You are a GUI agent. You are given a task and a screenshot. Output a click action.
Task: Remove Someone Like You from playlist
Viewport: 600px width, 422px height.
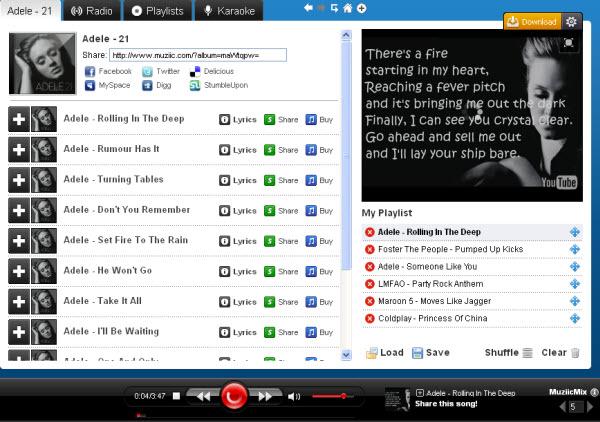click(370, 267)
